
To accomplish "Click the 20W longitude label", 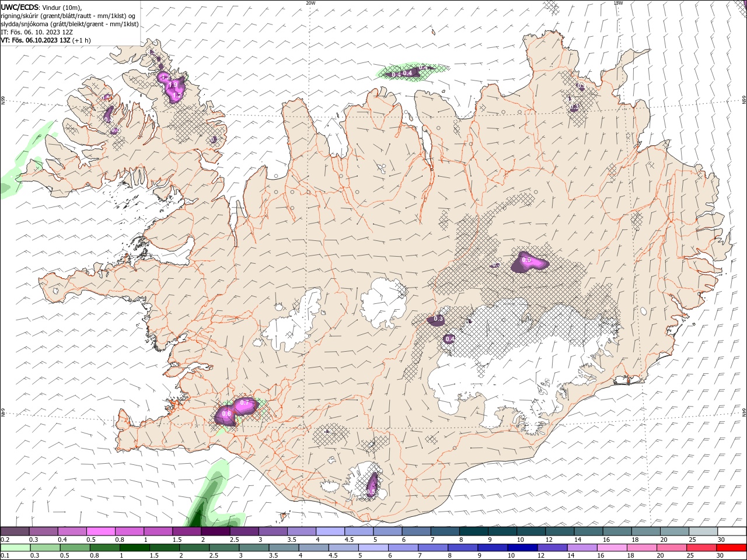I will click(310, 3).
